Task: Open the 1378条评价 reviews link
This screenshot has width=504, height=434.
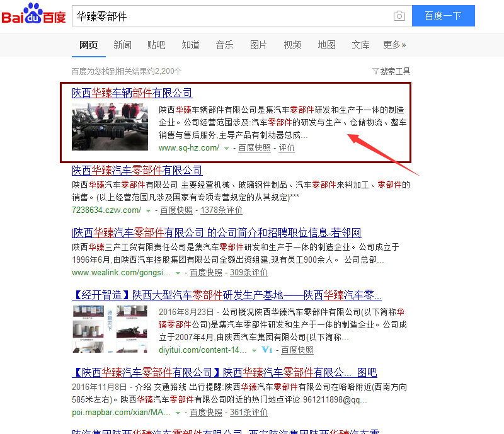Action: [x=221, y=210]
